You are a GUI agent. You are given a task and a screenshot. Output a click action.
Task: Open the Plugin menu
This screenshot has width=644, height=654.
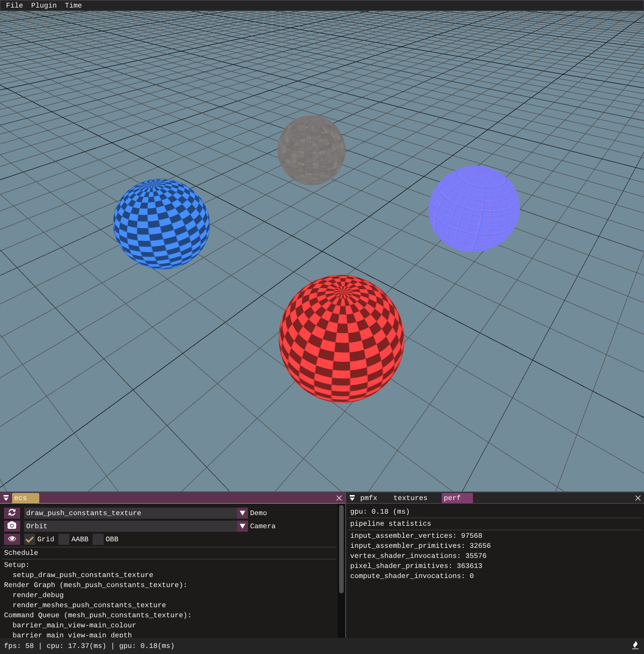44,6
